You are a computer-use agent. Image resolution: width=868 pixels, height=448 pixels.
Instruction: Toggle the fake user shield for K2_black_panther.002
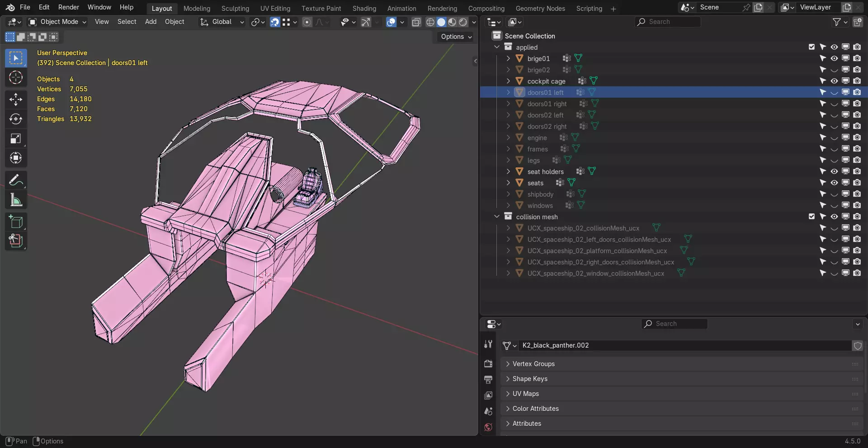(858, 345)
